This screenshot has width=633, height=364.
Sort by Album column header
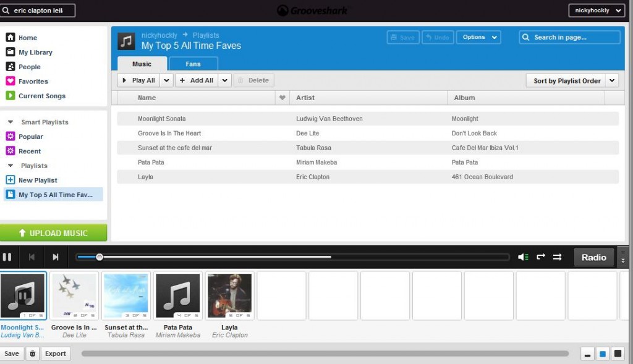coord(526,98)
